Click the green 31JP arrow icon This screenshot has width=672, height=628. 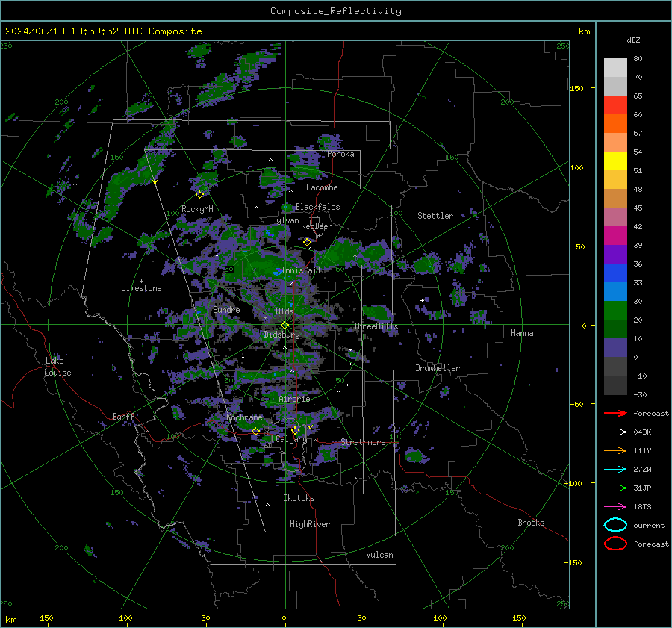(615, 488)
